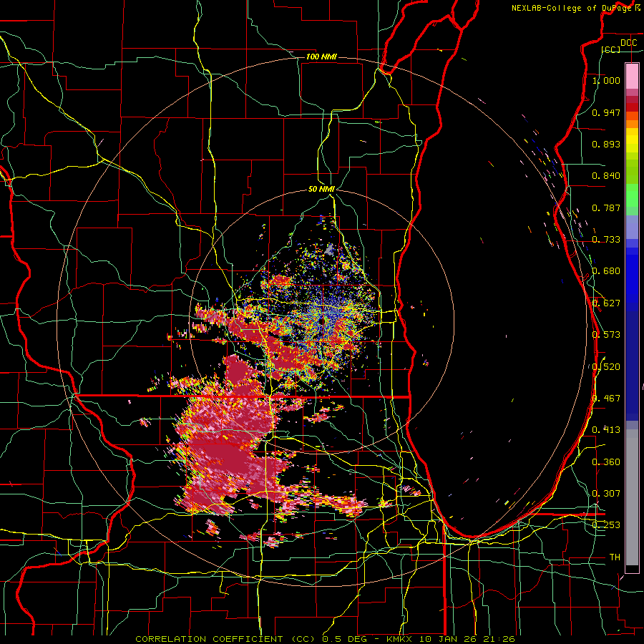
Task: Select the "0.893" color scale value
Action: click(606, 144)
